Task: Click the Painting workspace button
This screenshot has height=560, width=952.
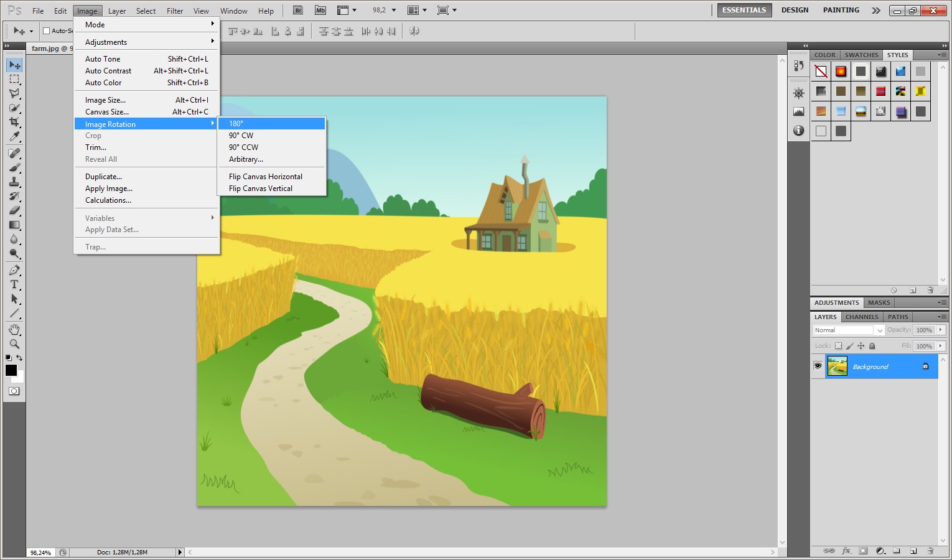Action: point(841,10)
